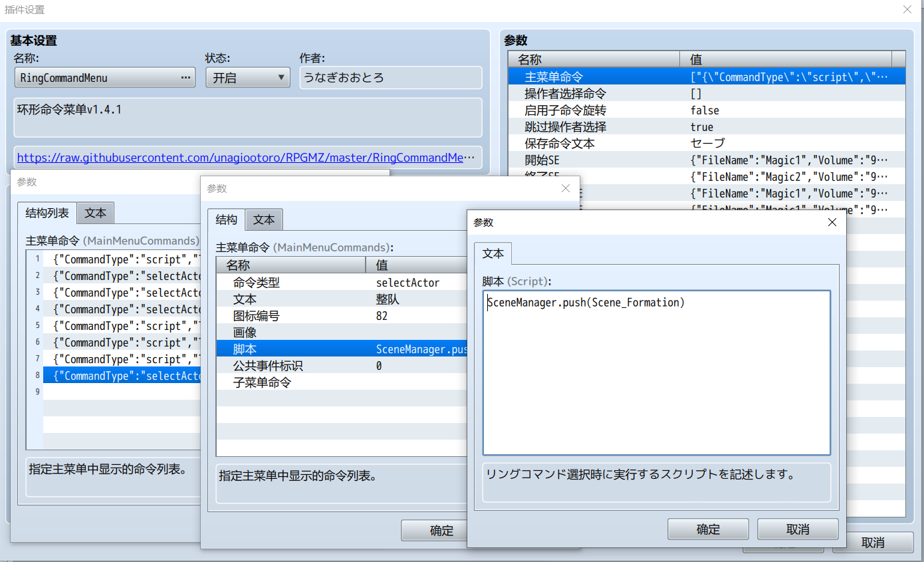Click inside the 脚本 script text area
Image resolution: width=924 pixels, height=562 pixels.
[656, 372]
